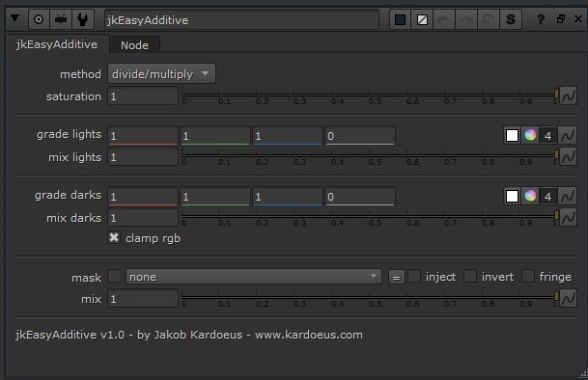Click grade darks white color swatch
Image resolution: width=588 pixels, height=380 pixels.
tap(513, 197)
